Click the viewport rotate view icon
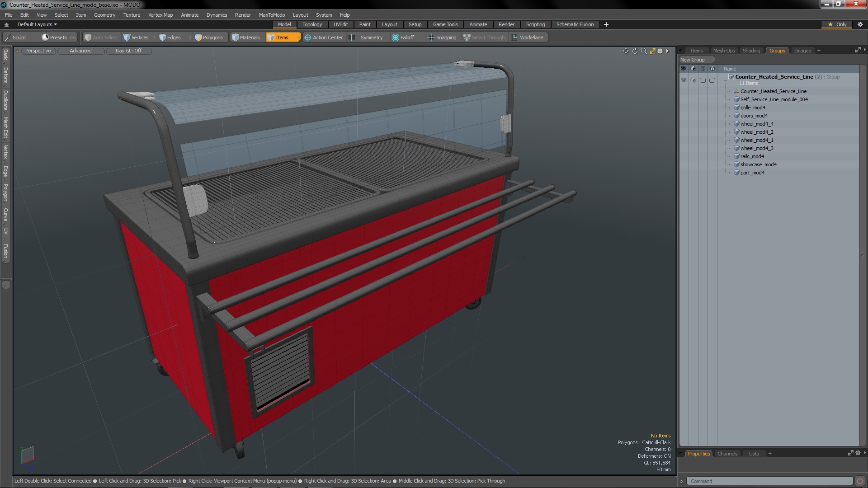The height and width of the screenshot is (488, 868). 635,51
